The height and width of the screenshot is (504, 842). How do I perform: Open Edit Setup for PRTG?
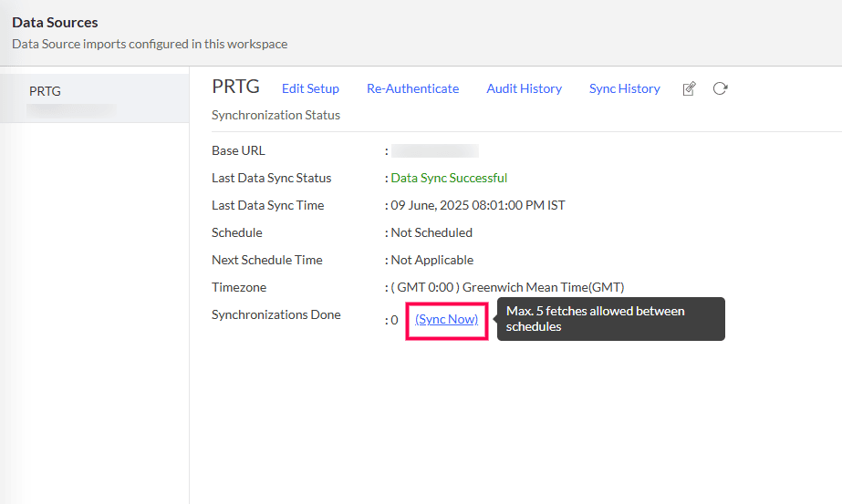click(310, 88)
